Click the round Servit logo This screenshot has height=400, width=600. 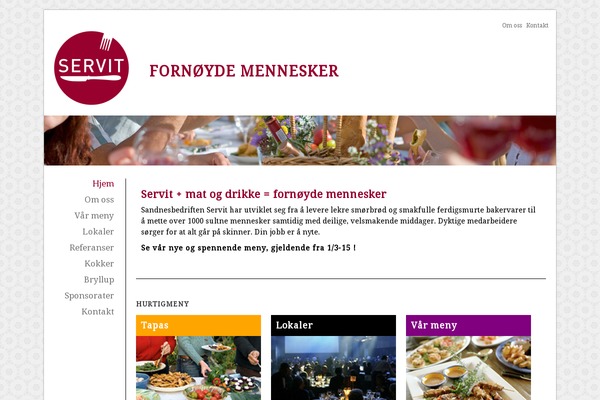91,68
